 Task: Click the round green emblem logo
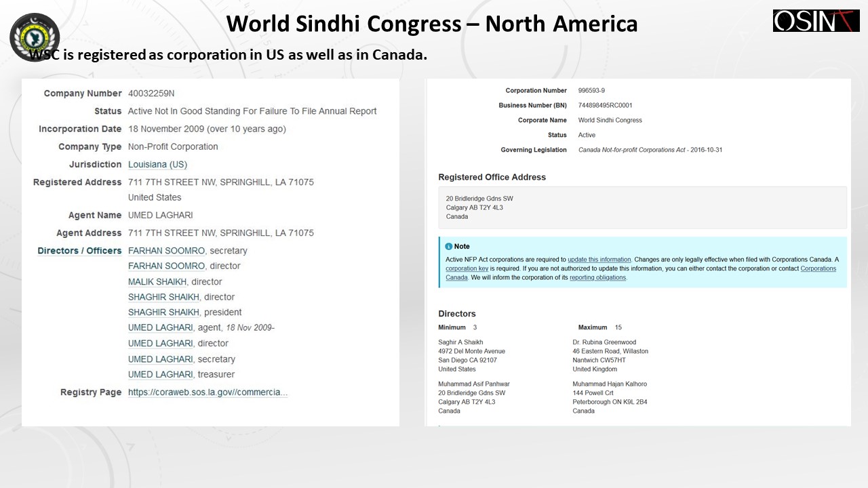tap(35, 37)
